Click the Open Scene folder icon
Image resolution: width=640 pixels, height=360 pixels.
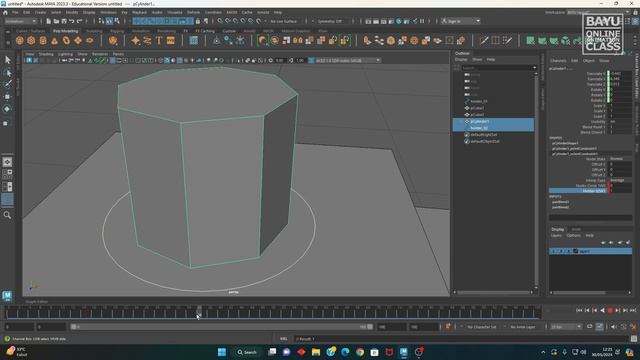coord(56,21)
